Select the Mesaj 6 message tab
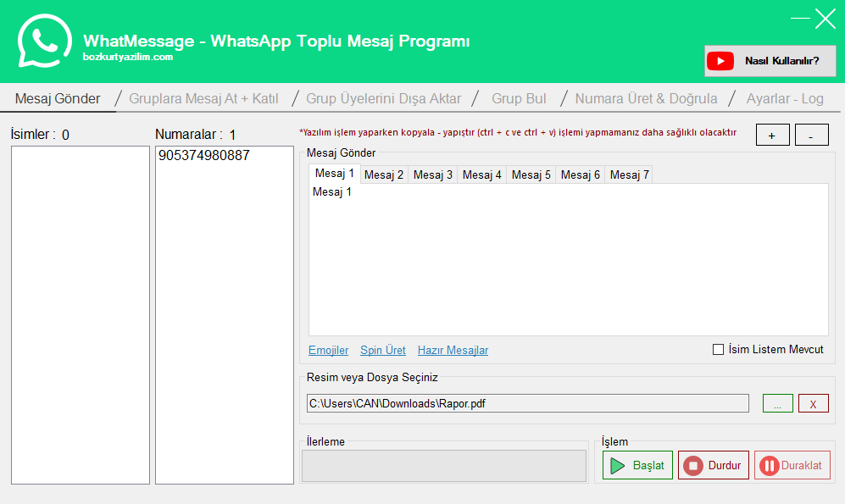Image resolution: width=845 pixels, height=504 pixels. point(580,174)
